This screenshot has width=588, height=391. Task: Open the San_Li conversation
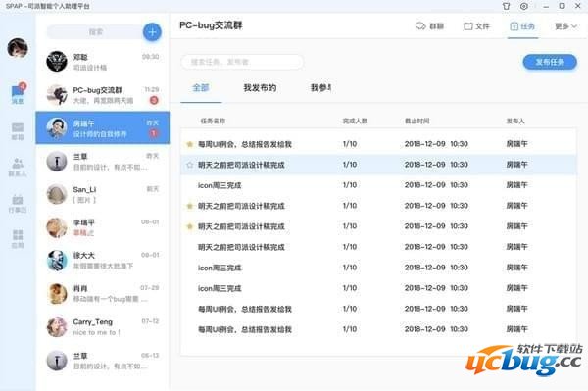pyautogui.click(x=103, y=194)
